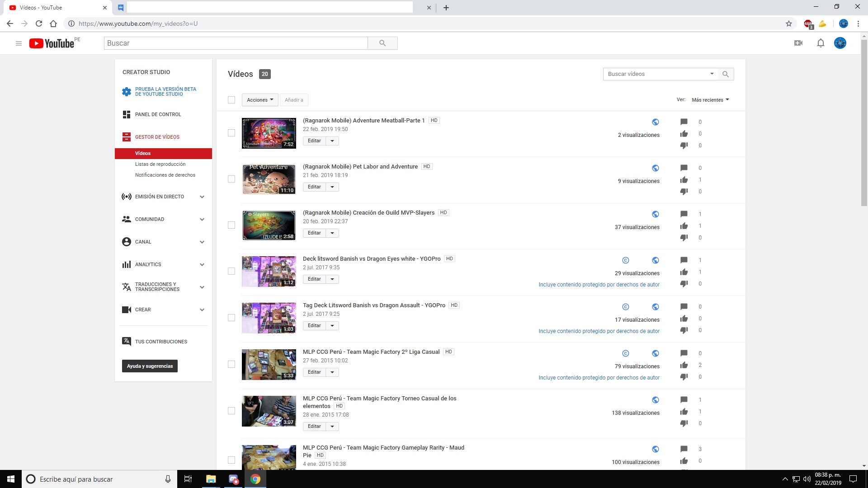The image size is (868, 488).
Task: Open Editar dropdown arrow for Pet Labor video
Action: click(332, 187)
